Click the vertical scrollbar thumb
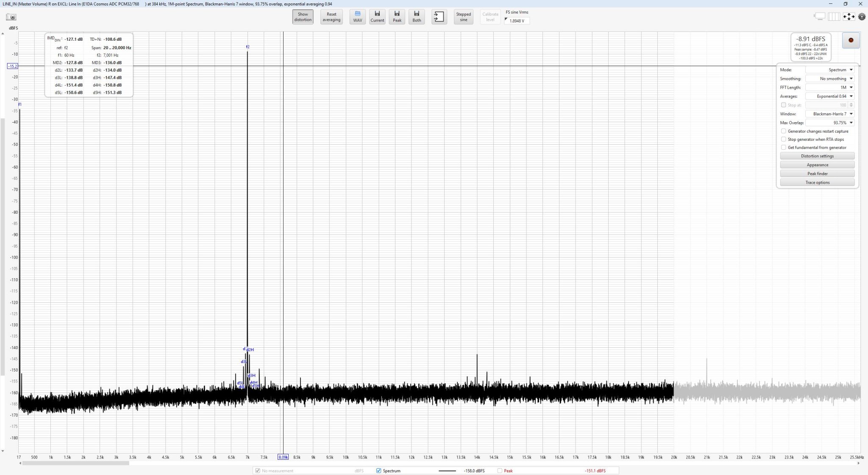Viewport: 868px width, 475px height. click(3, 247)
